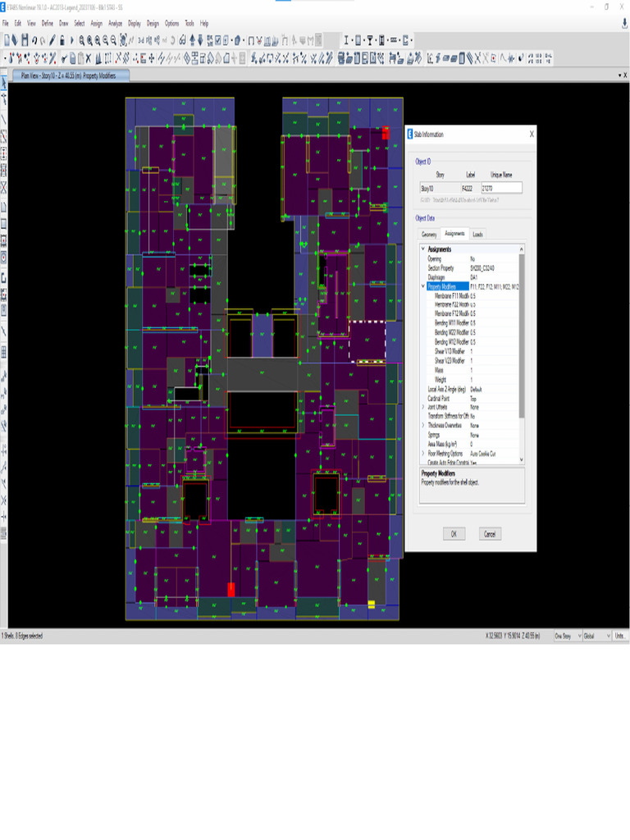The image size is (630, 840).
Task: Select the pointer tool in left toolbar
Action: (x=4, y=83)
